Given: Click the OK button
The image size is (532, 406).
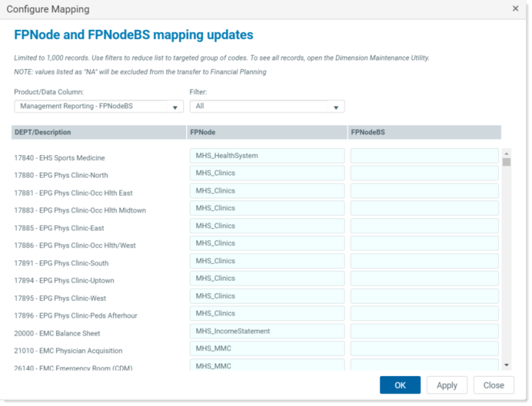Looking at the screenshot, I should pyautogui.click(x=400, y=385).
